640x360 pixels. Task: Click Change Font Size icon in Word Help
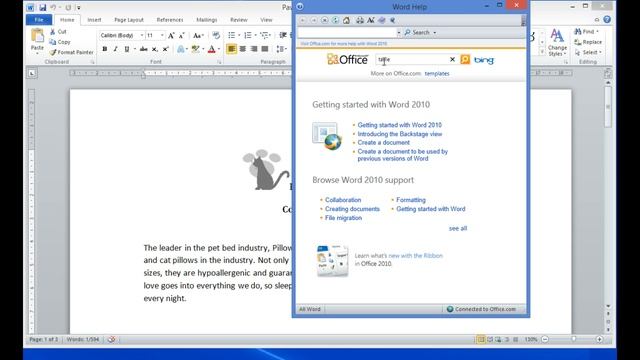(371, 20)
